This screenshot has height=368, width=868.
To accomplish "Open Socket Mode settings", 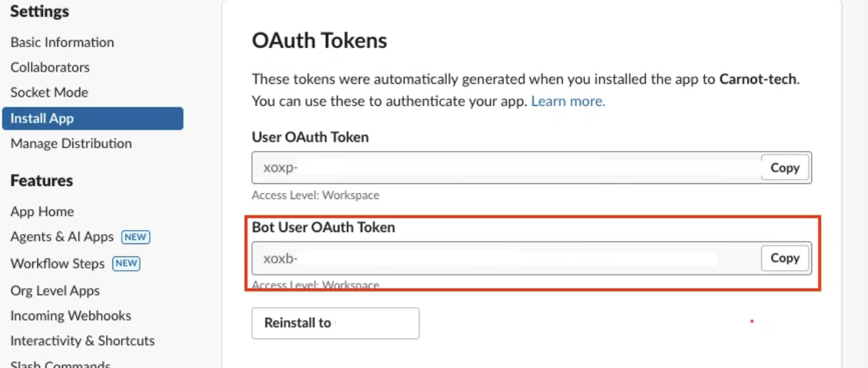I will tap(49, 92).
